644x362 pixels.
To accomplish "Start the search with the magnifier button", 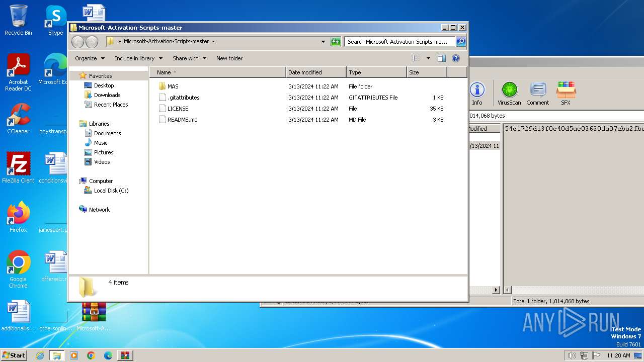I will click(461, 42).
